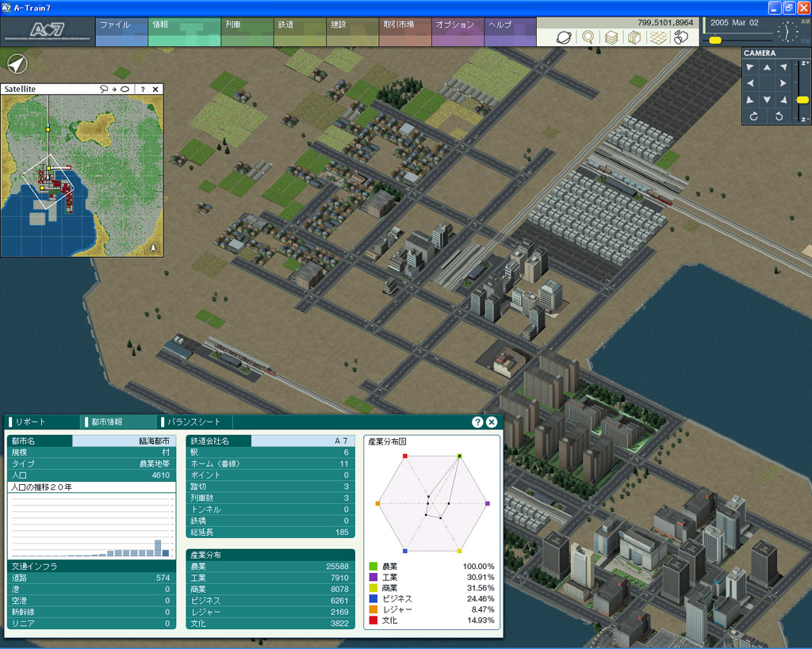Viewport: 812px width, 649px height.
Task: Open the 取引市場 menu
Action: tap(405, 32)
